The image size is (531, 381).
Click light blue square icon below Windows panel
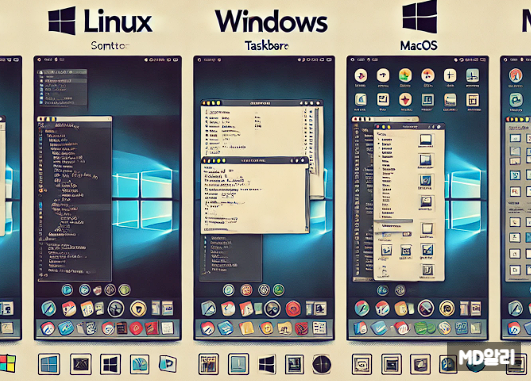238,364
